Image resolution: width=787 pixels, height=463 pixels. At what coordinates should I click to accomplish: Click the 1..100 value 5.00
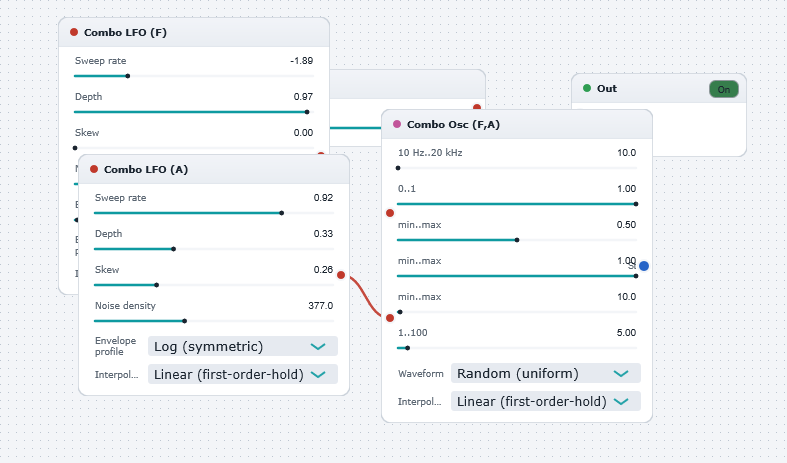click(626, 333)
